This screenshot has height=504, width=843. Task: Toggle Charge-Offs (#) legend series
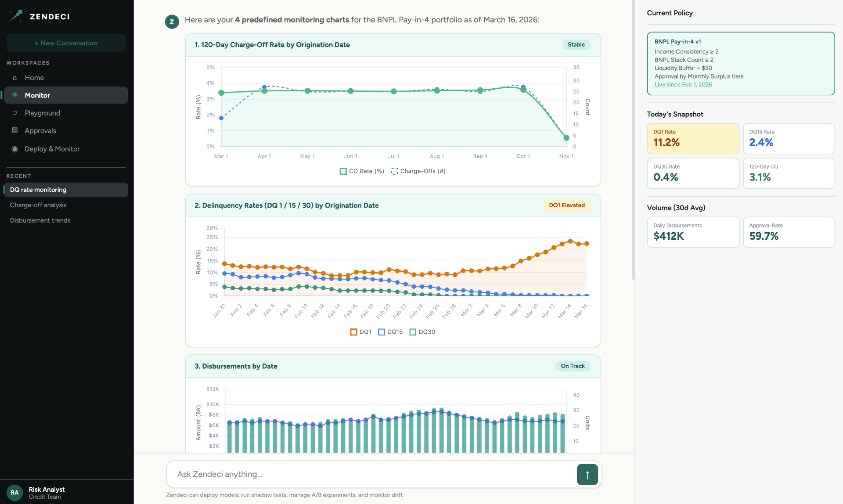coord(418,171)
